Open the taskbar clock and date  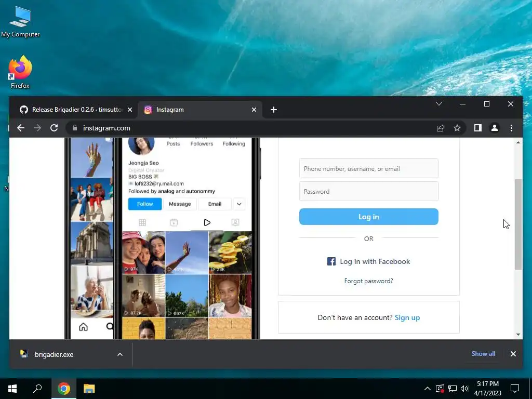[487, 389]
